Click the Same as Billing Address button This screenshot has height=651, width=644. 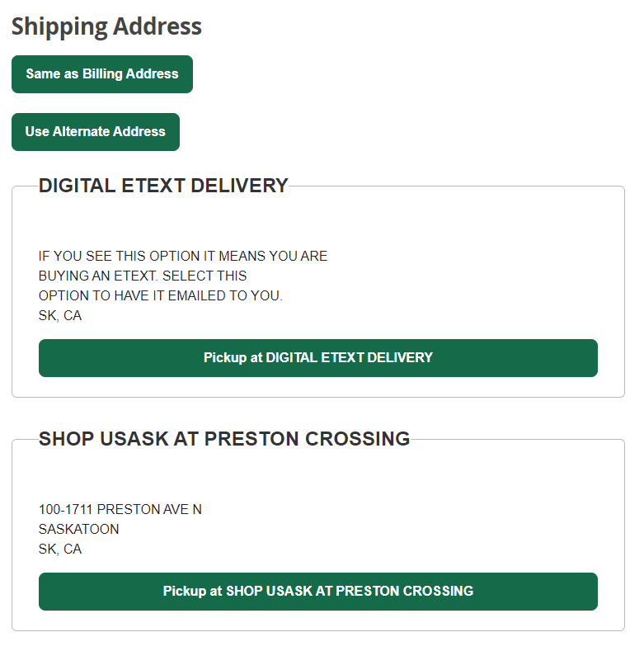[102, 74]
